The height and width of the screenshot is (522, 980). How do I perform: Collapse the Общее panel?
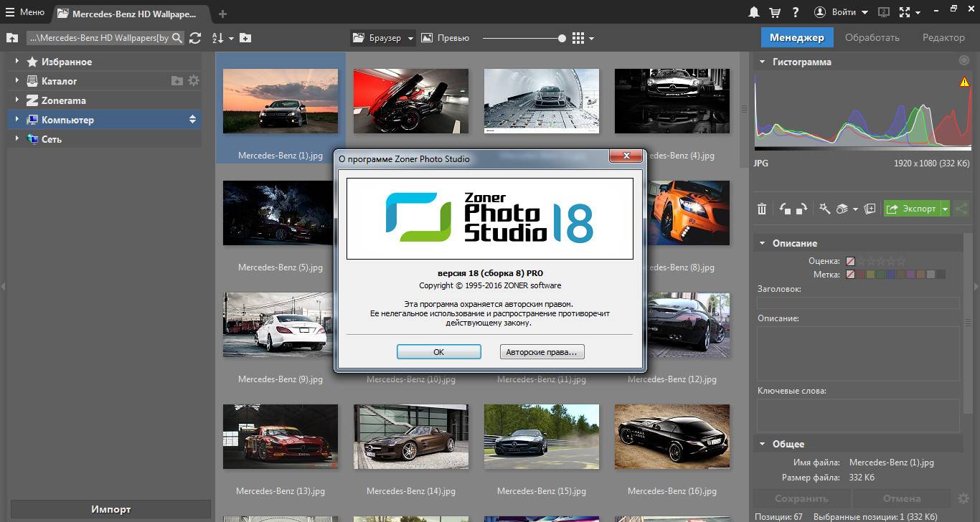762,444
